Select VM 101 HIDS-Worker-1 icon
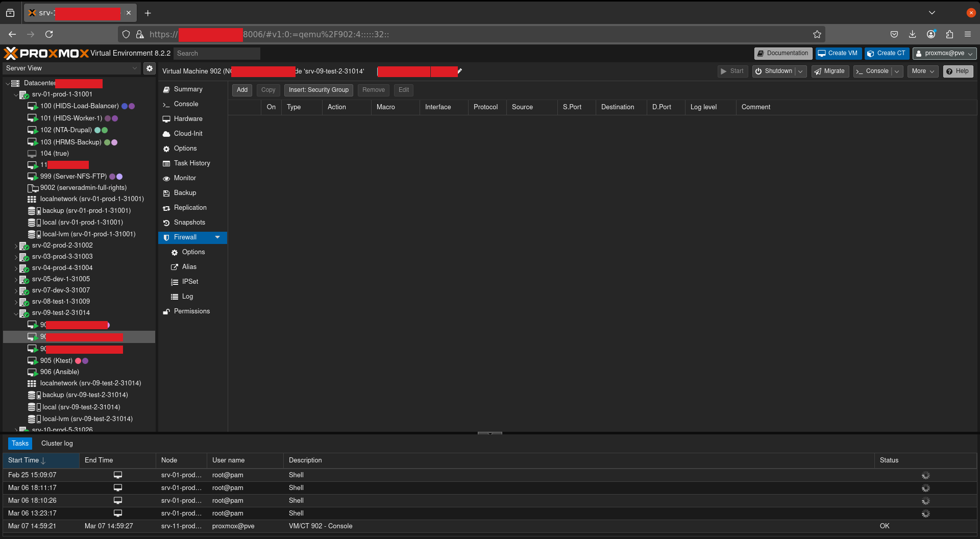The image size is (980, 539). click(33, 118)
